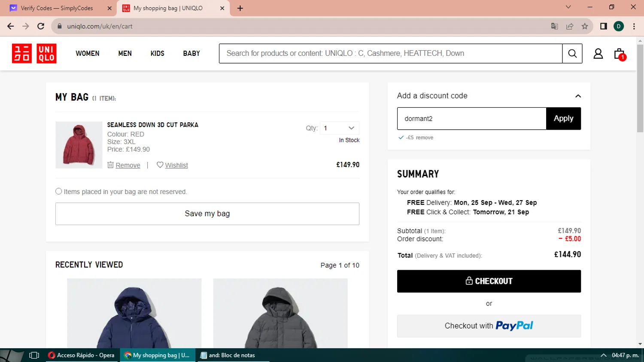Click the translate page icon
The image size is (644, 362).
click(554, 26)
